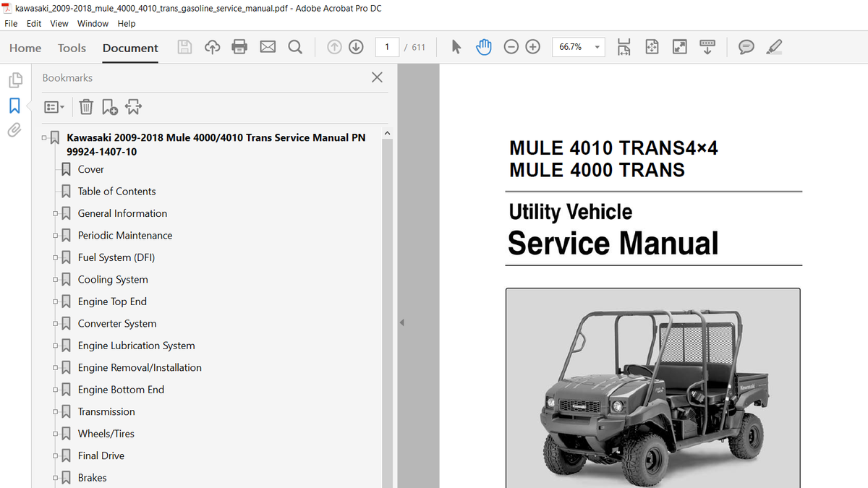This screenshot has width=868, height=488.
Task: Collapse navigation pane with divider arrow
Action: pyautogui.click(x=402, y=322)
